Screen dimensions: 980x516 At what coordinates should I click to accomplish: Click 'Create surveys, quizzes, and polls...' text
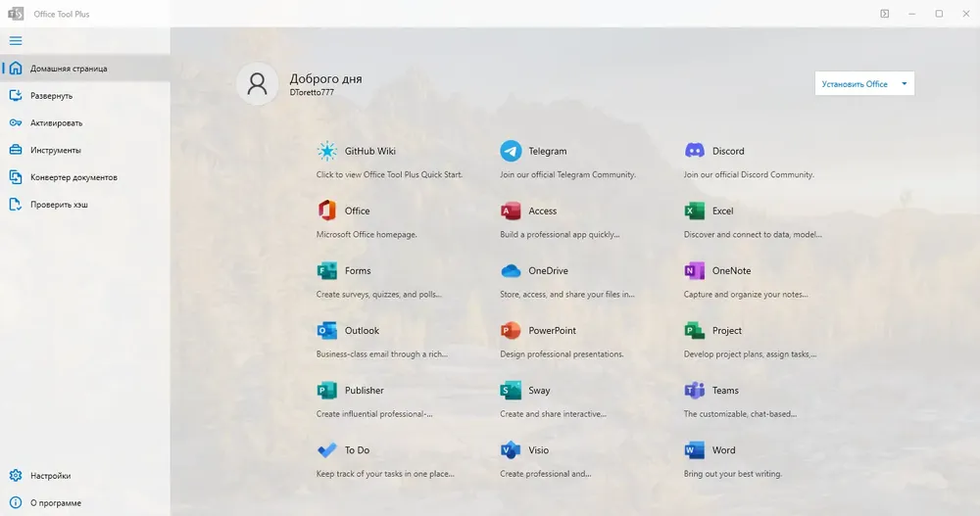click(x=378, y=295)
